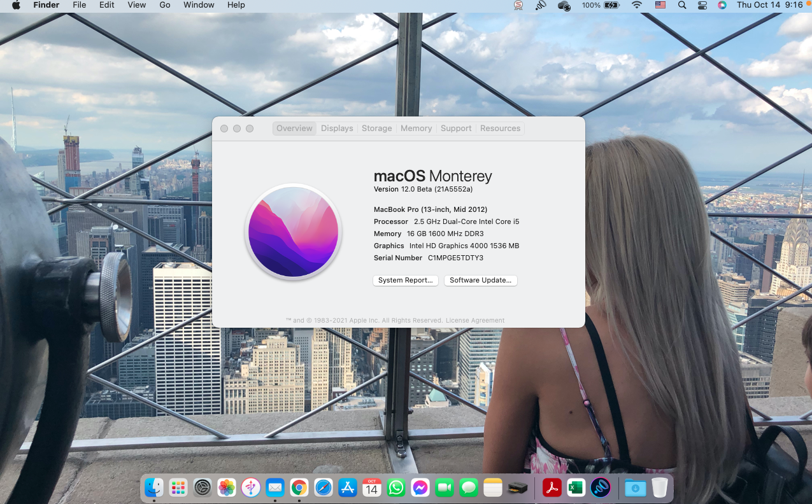Open Mail app in the Dock
This screenshot has height=504, width=812.
275,488
